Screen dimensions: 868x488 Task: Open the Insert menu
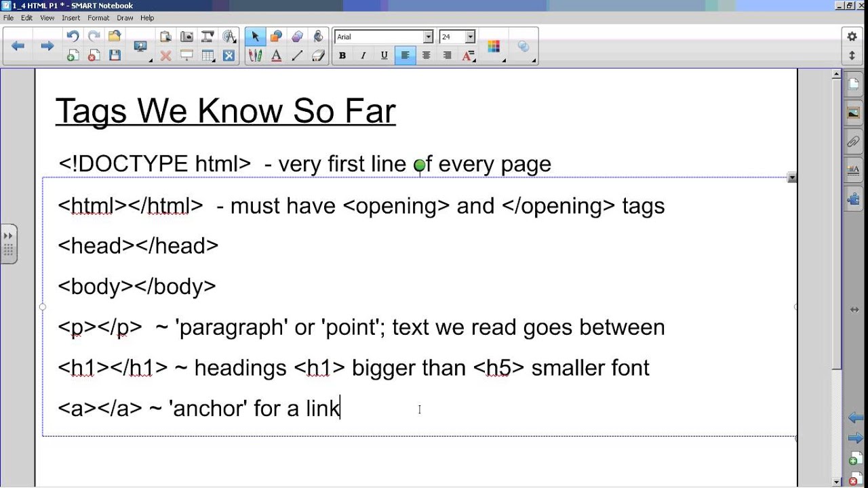click(71, 18)
